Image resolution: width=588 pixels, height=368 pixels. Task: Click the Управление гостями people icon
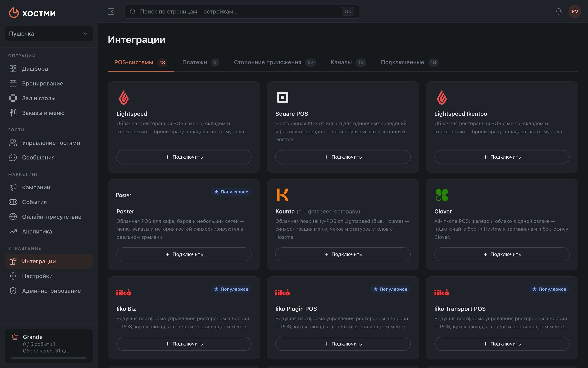point(13,143)
